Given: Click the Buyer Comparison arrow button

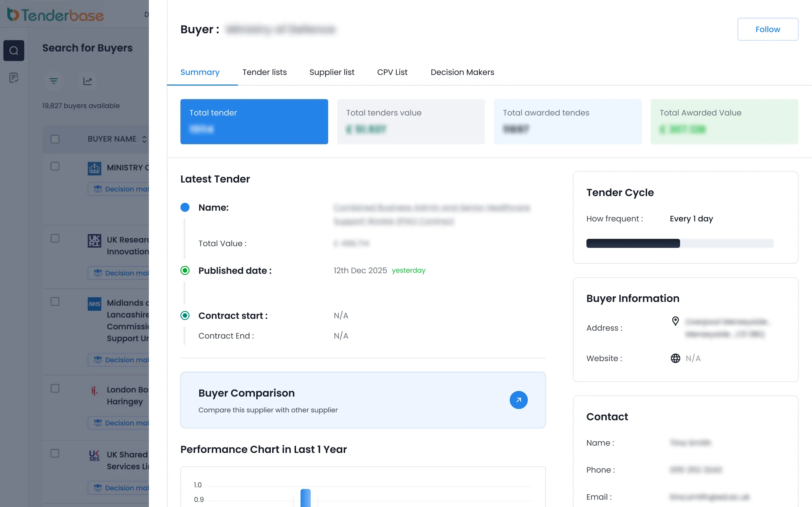Looking at the screenshot, I should (518, 400).
